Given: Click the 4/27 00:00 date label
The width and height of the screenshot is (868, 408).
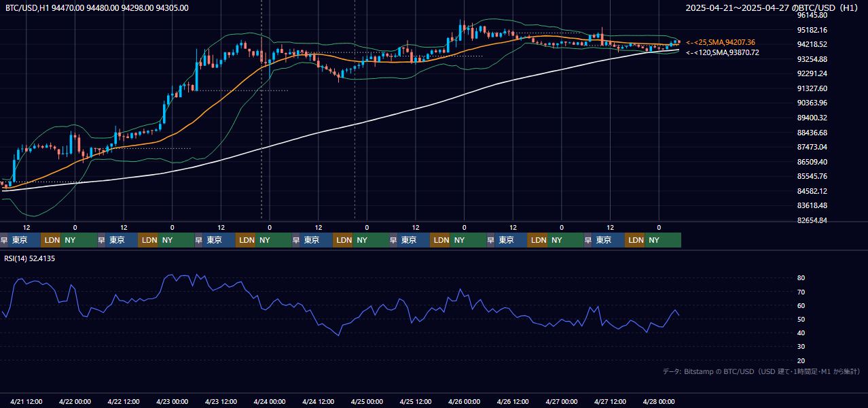Looking at the screenshot, I should click(562, 401).
